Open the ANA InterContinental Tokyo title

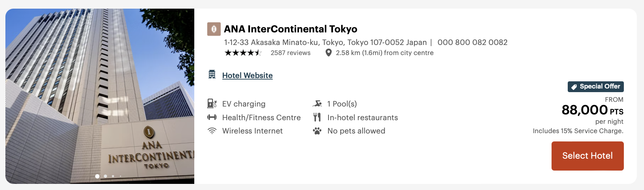click(x=290, y=29)
